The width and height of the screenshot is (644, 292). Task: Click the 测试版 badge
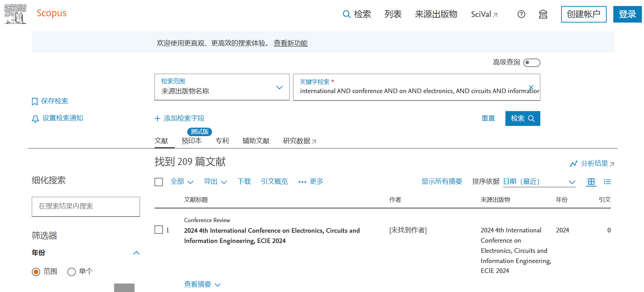[200, 132]
